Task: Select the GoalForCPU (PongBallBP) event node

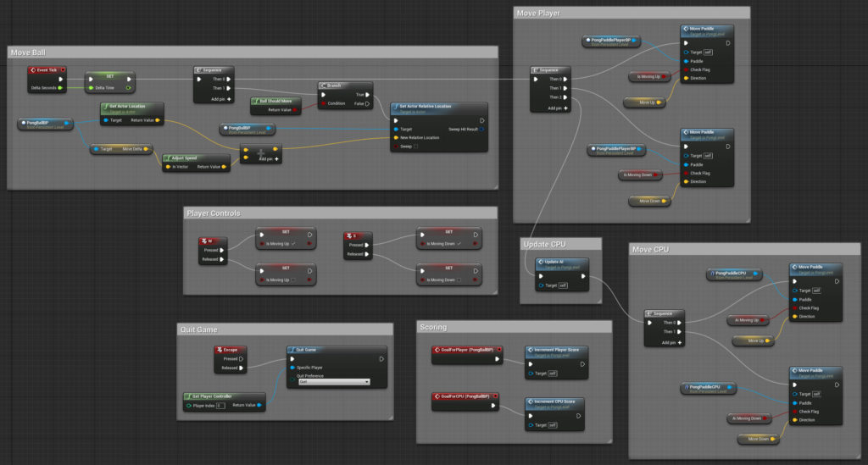Action: coord(465,401)
